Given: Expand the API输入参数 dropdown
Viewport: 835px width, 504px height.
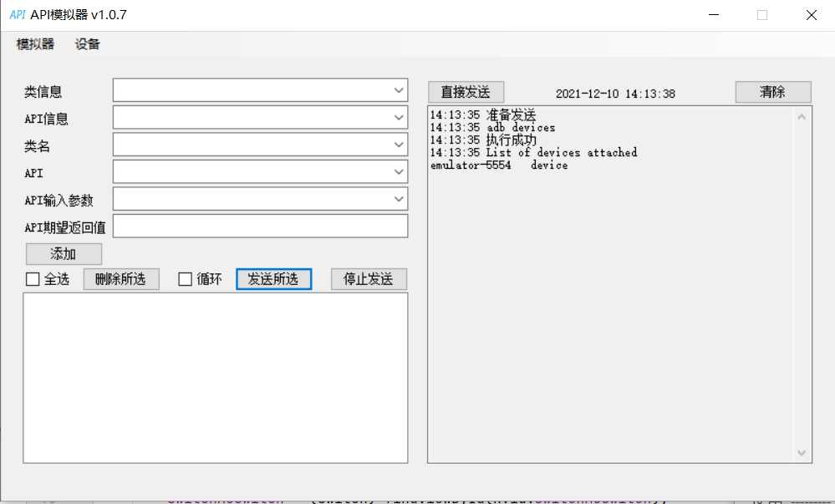Looking at the screenshot, I should (x=399, y=199).
